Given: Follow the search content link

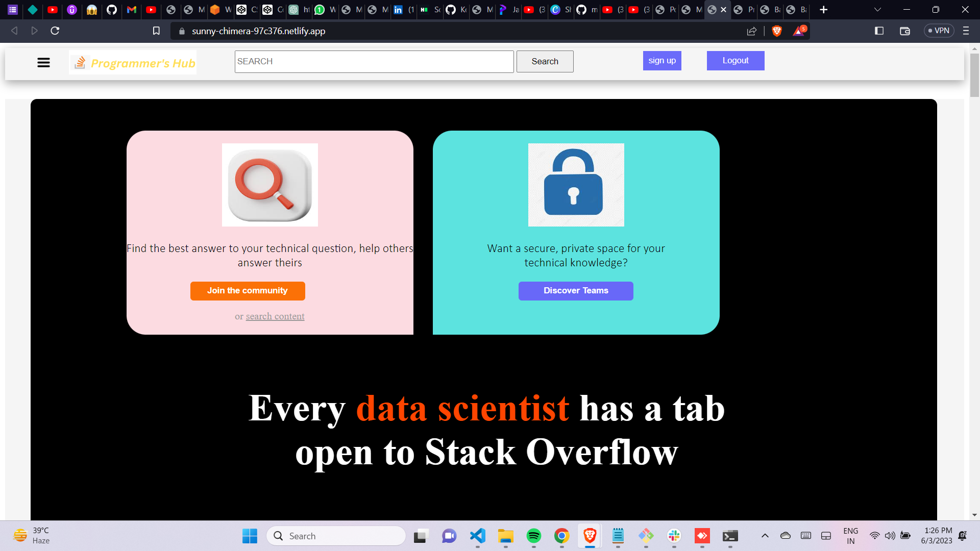Looking at the screenshot, I should pos(275,316).
